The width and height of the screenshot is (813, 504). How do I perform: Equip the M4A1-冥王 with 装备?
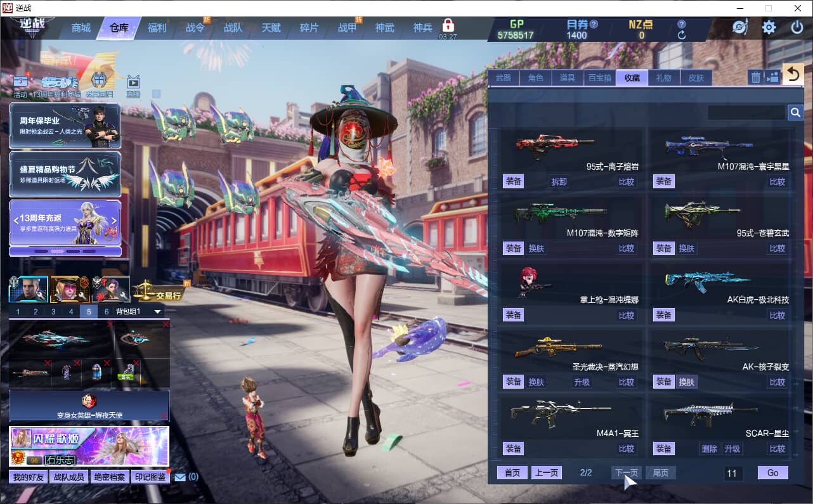click(513, 448)
